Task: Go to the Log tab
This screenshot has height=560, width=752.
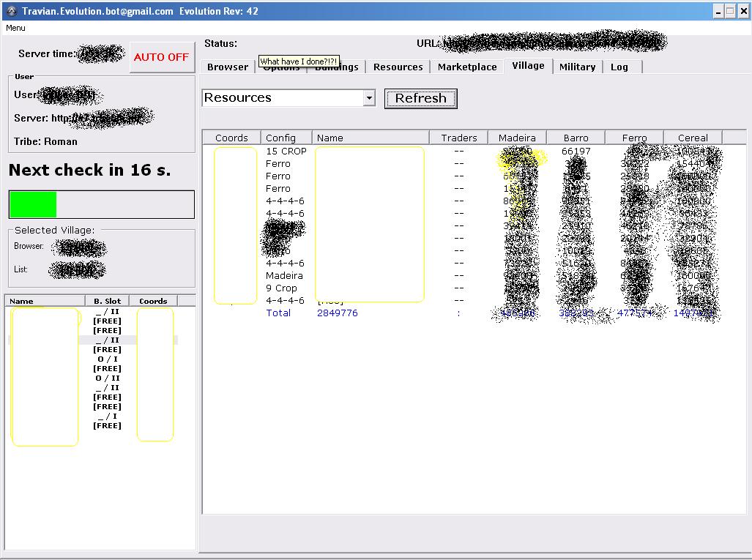Action: point(619,67)
